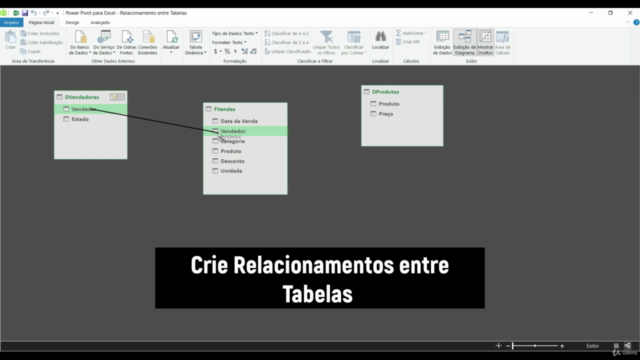This screenshot has height=360, width=640.
Task: Open the Help question mark icon
Action: tap(636, 22)
